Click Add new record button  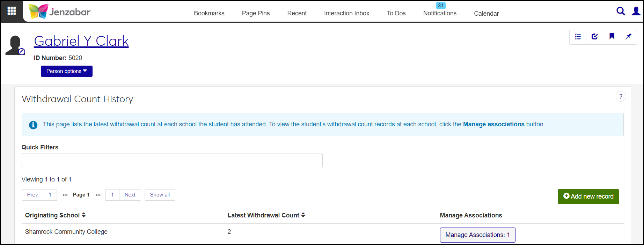coord(588,196)
